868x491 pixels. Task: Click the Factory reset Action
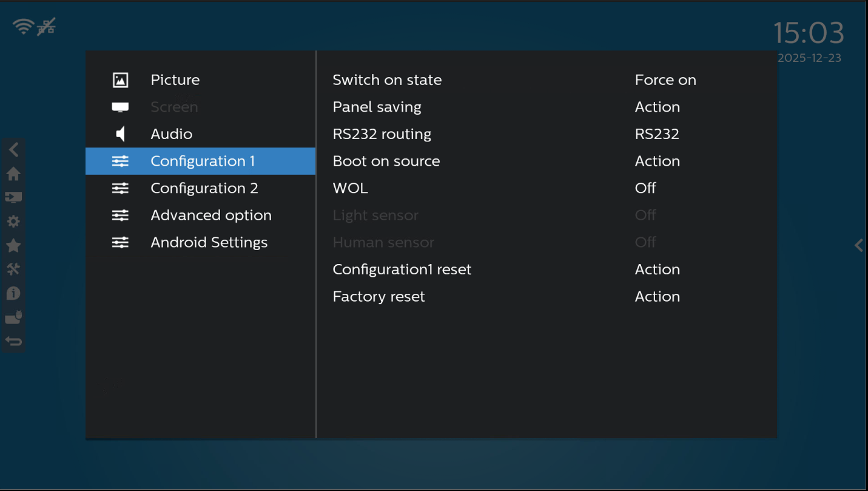click(657, 297)
